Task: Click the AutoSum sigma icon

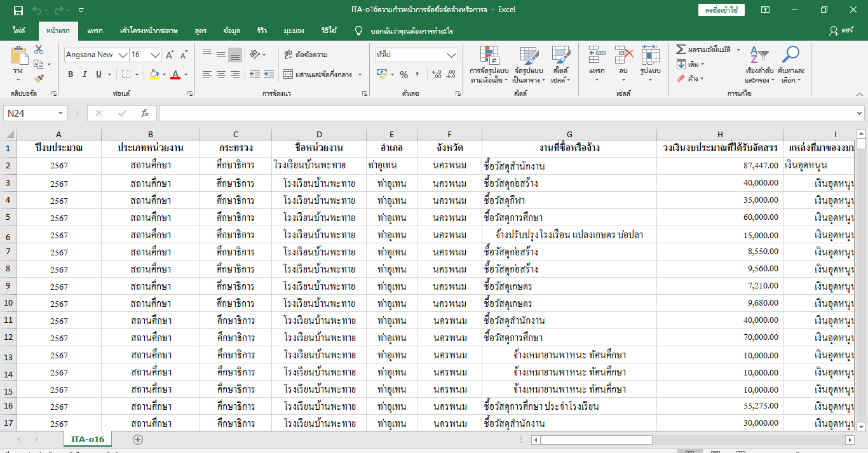Action: (x=681, y=50)
